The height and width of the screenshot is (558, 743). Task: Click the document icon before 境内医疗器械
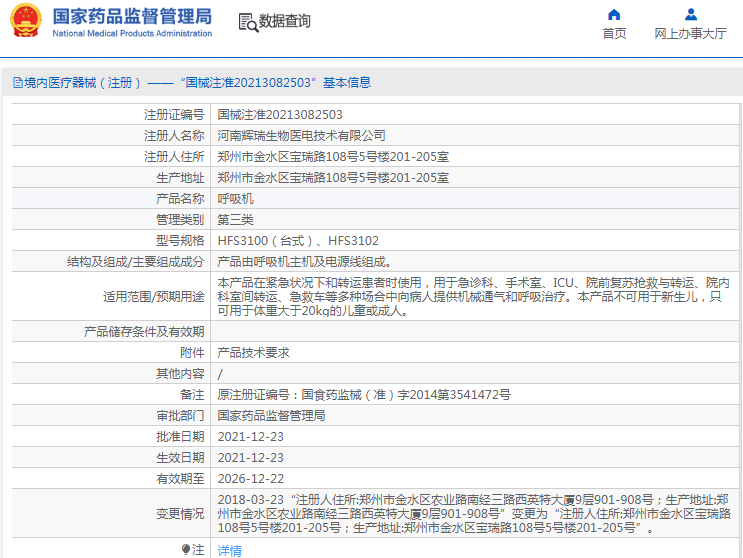click(x=17, y=83)
